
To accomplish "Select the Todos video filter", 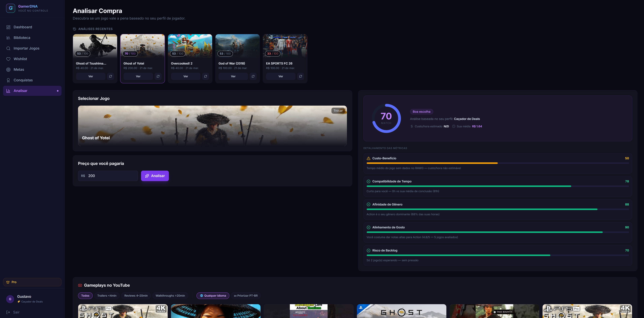I will [x=85, y=295].
